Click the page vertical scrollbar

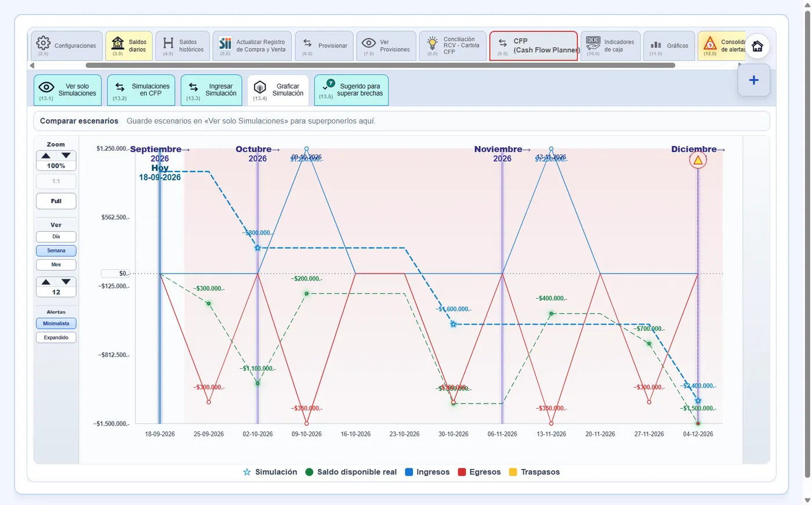tap(807, 244)
